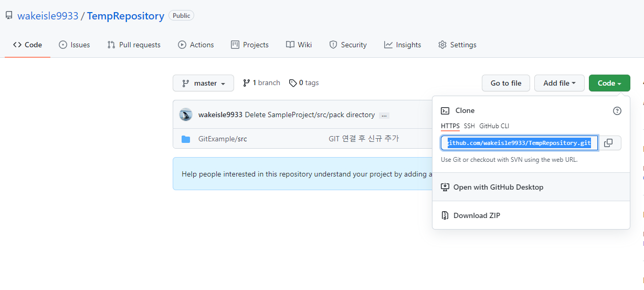
Task: Open the GitExample/src folder
Action: (223, 139)
